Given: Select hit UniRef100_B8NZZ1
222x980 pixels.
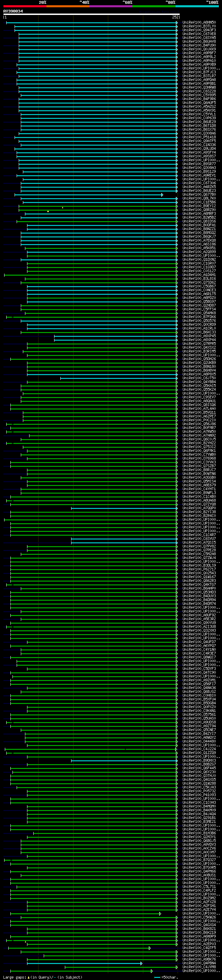Looking at the screenshot, I should (199, 229).
